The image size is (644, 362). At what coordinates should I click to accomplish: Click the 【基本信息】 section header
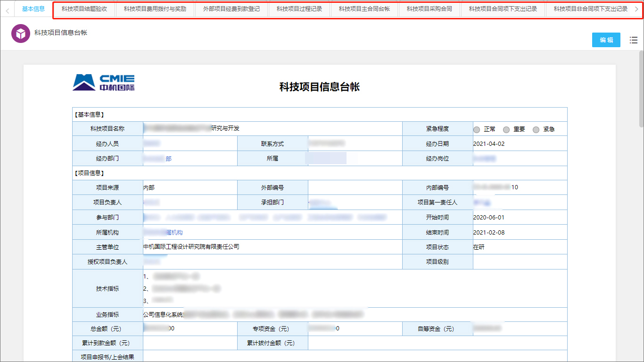click(x=89, y=115)
